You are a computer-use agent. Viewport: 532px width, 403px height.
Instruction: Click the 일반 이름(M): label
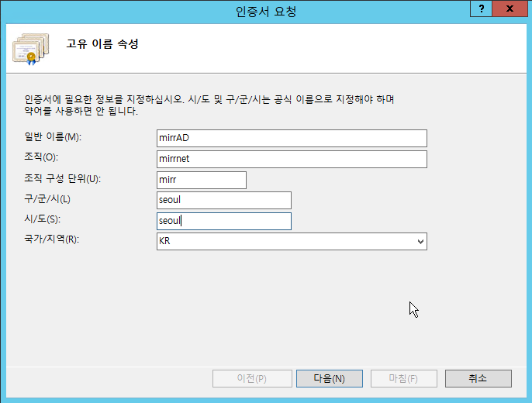click(x=53, y=137)
